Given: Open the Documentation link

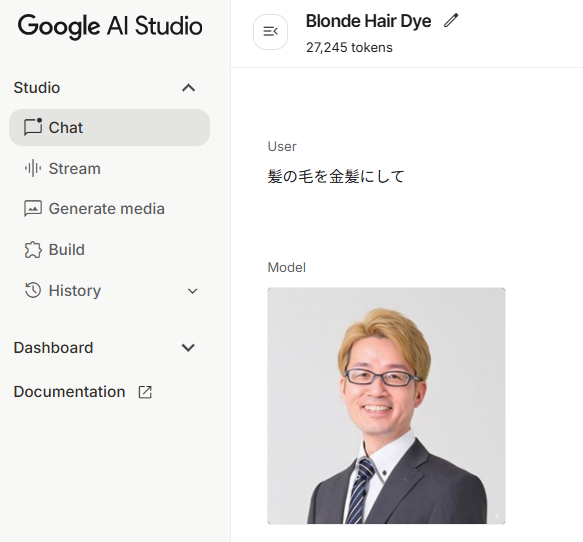Looking at the screenshot, I should coord(69,392).
